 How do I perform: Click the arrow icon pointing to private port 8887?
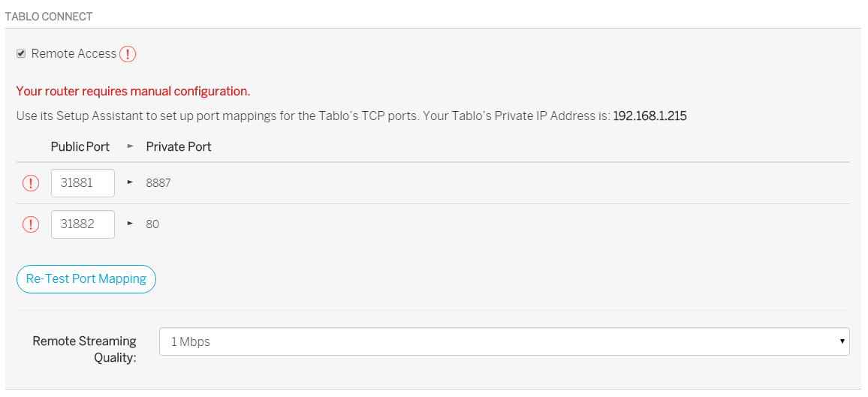pyautogui.click(x=131, y=182)
